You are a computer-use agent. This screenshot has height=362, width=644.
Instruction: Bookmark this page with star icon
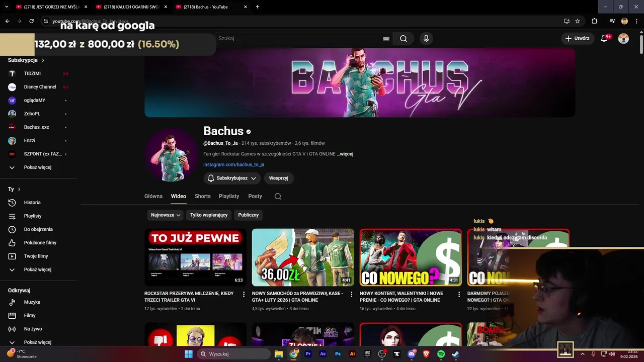tap(578, 21)
